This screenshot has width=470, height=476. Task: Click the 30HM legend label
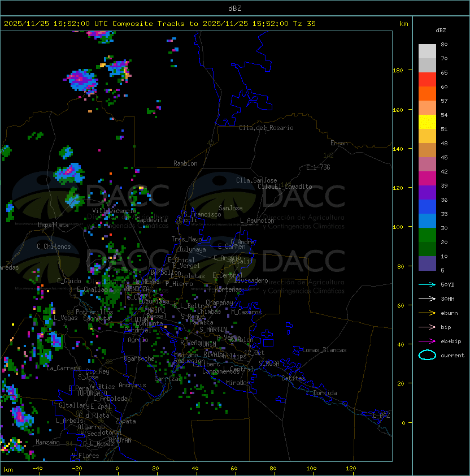(x=447, y=298)
